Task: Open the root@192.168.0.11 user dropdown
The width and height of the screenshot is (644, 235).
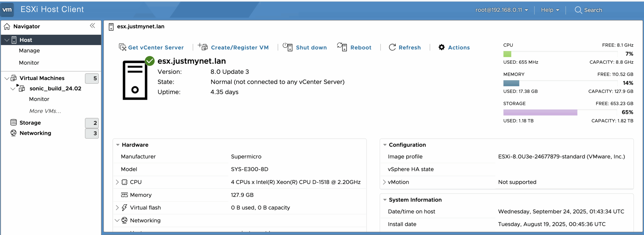Action: (x=501, y=10)
